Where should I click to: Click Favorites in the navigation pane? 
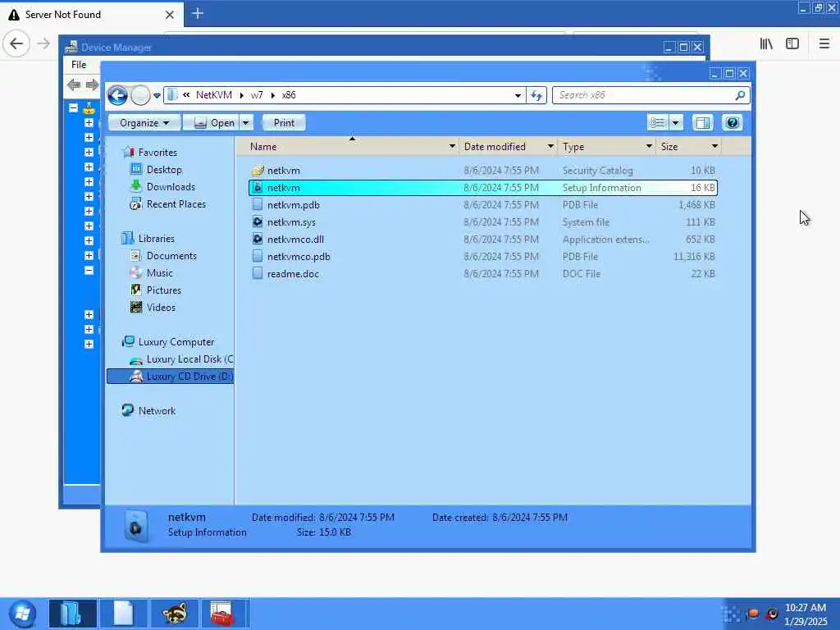157,153
